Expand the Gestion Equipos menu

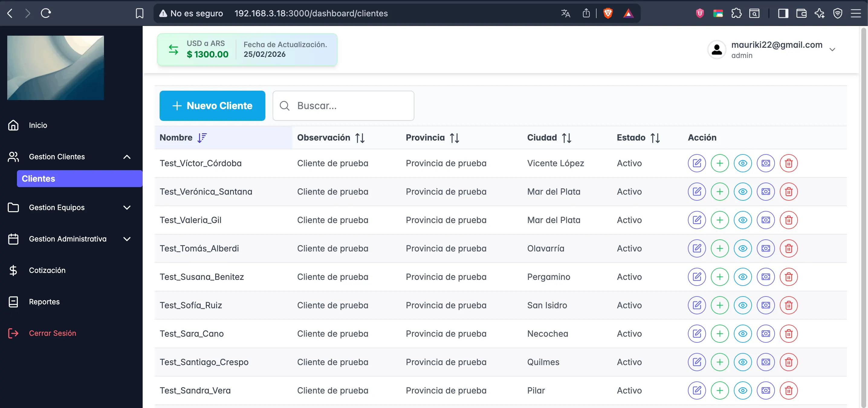(x=127, y=208)
